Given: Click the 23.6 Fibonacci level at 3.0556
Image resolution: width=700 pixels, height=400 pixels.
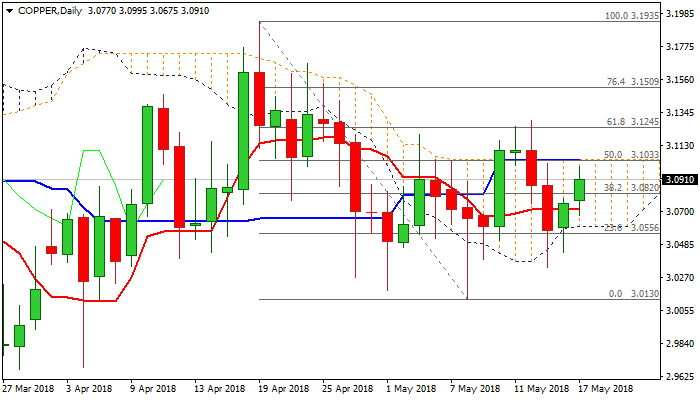Looking at the screenshot, I should 629,228.
